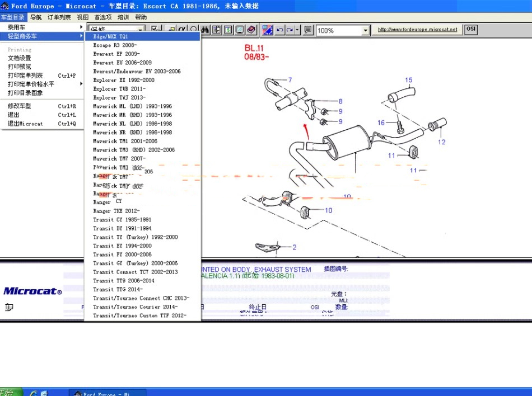
Task: Select Transit/Tourneo Custom TTF 2012-
Action: pyautogui.click(x=142, y=315)
